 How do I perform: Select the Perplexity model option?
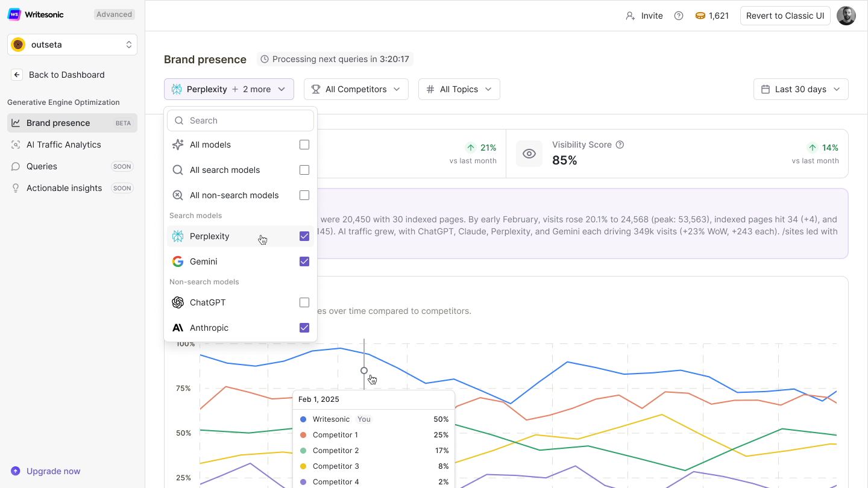click(x=241, y=236)
